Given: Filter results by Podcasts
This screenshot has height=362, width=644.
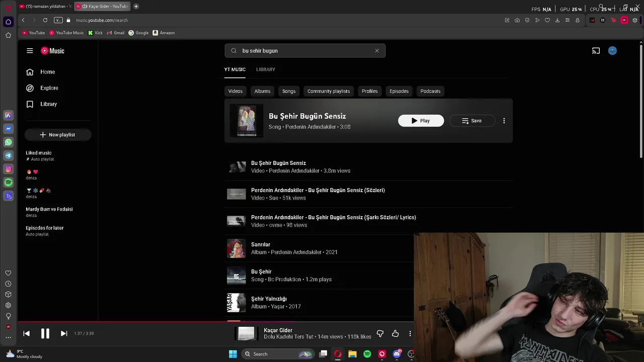Looking at the screenshot, I should [430, 91].
